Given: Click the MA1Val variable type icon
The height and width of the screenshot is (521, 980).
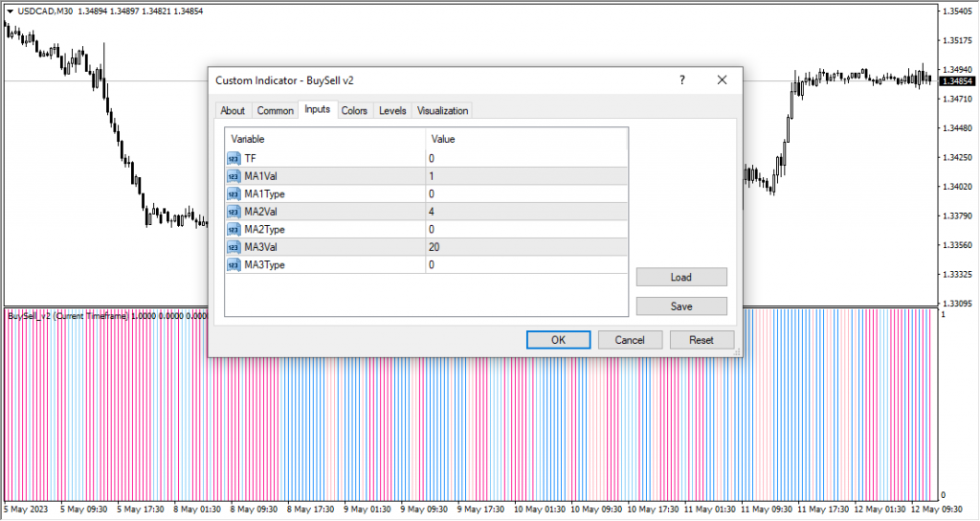Looking at the screenshot, I should (234, 176).
